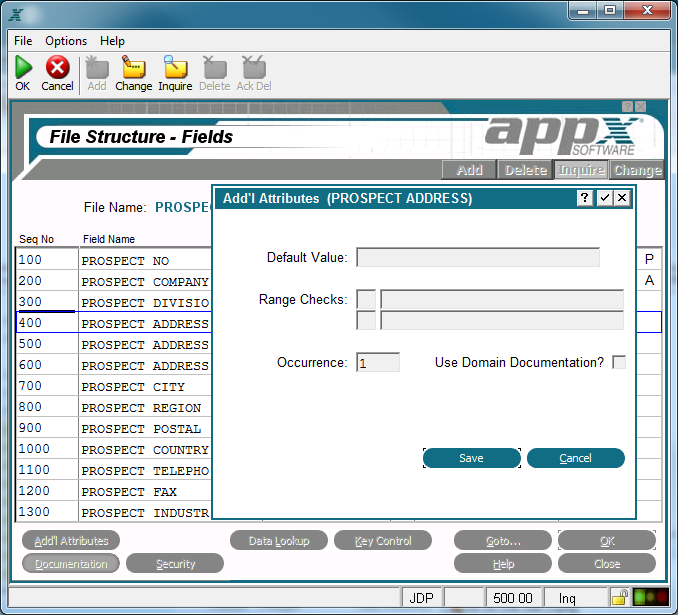Toggle Use Domain Documentation checkbox
This screenshot has width=678, height=615.
pos(619,362)
